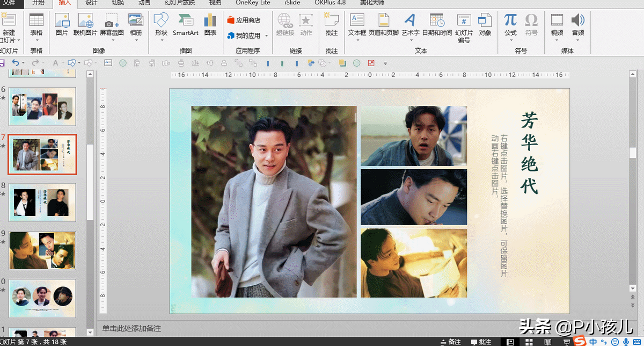Click the Sogou input method S icon
The height and width of the screenshot is (346, 644).
click(580, 341)
